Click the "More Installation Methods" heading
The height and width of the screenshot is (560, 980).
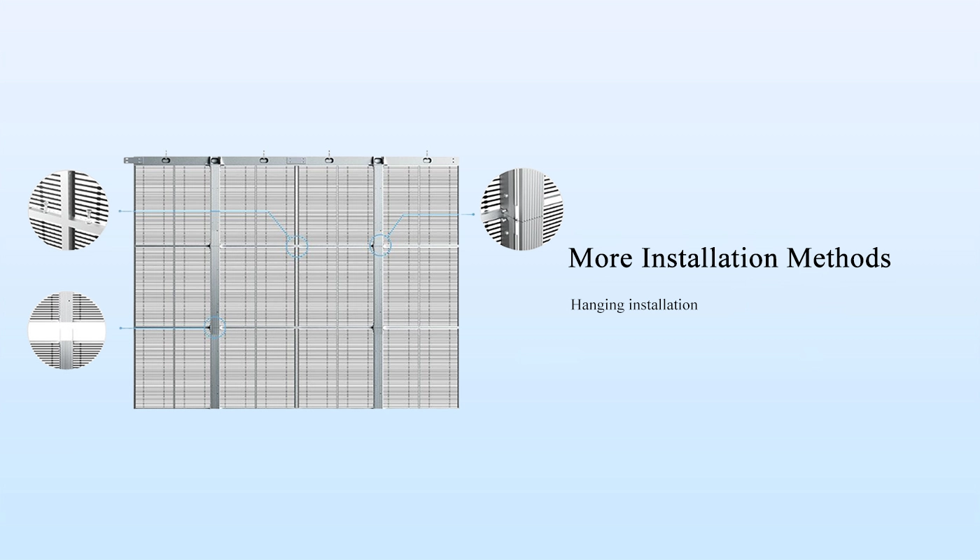click(x=729, y=258)
